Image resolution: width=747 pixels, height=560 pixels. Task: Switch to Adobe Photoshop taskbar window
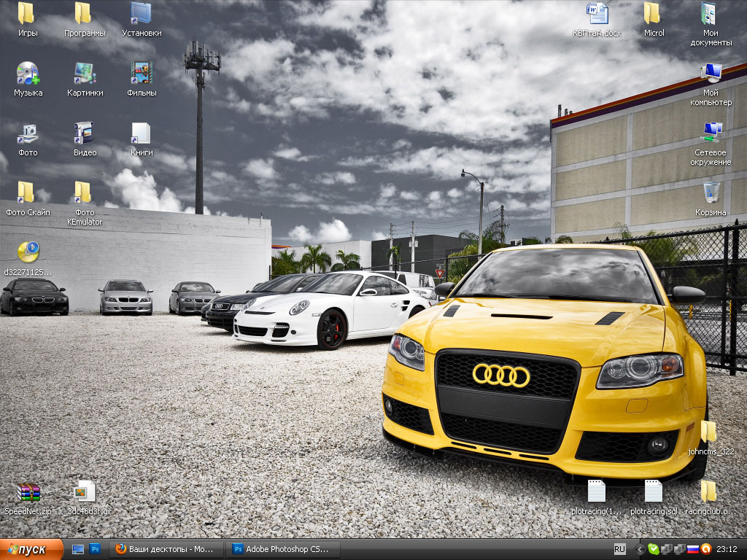pos(281,549)
